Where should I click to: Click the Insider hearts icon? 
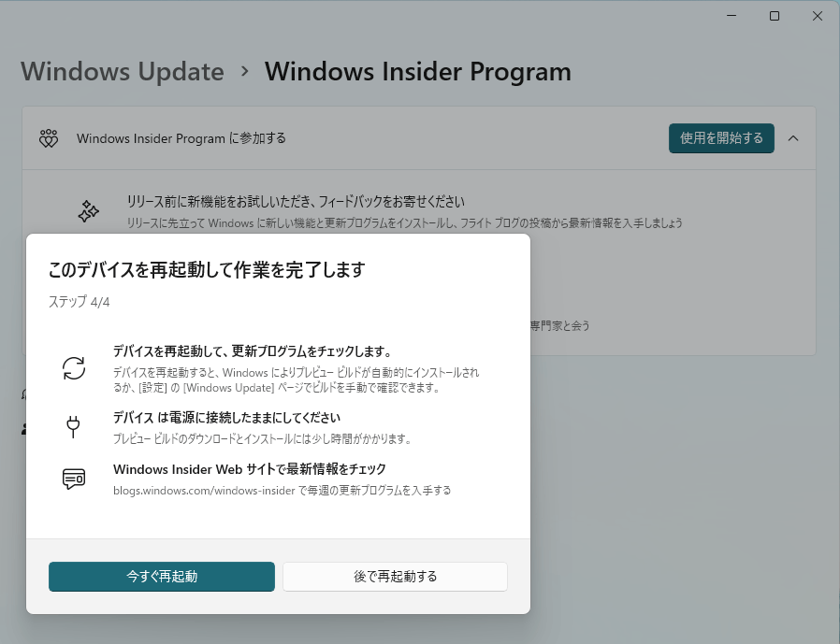(x=49, y=138)
